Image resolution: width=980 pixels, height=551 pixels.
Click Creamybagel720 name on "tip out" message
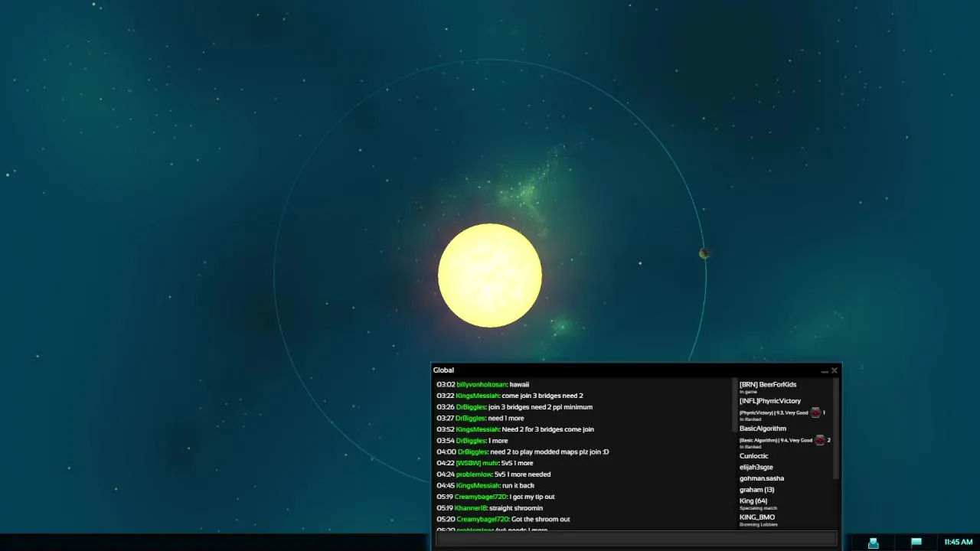point(481,497)
